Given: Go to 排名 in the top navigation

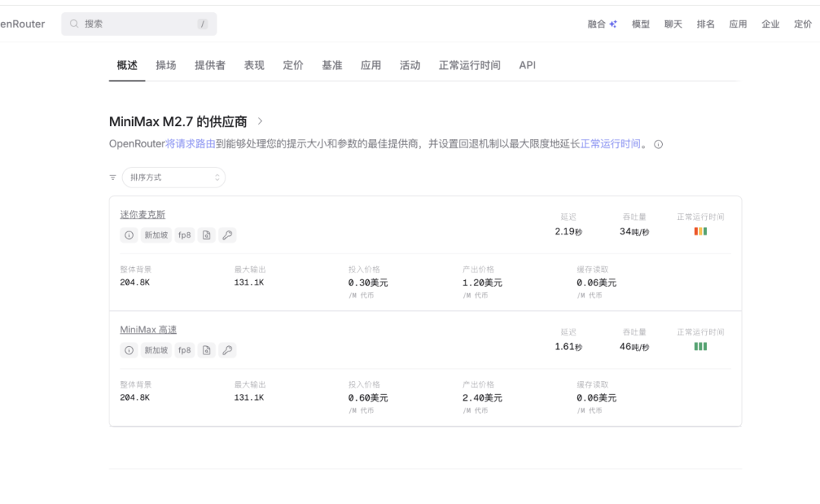Looking at the screenshot, I should [705, 24].
